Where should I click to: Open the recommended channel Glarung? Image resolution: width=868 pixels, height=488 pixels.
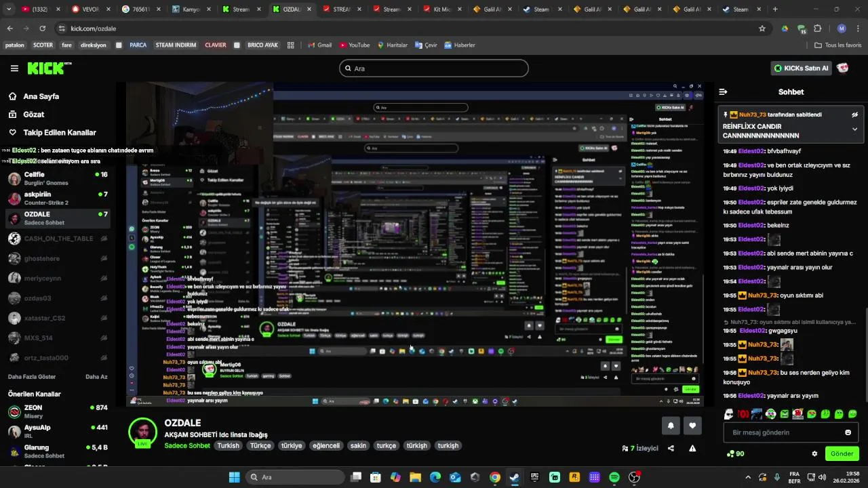[x=58, y=451]
